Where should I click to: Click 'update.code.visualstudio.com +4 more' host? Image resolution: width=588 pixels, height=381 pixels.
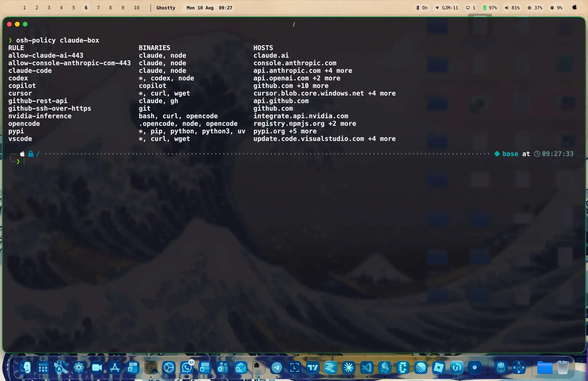pyautogui.click(x=325, y=139)
